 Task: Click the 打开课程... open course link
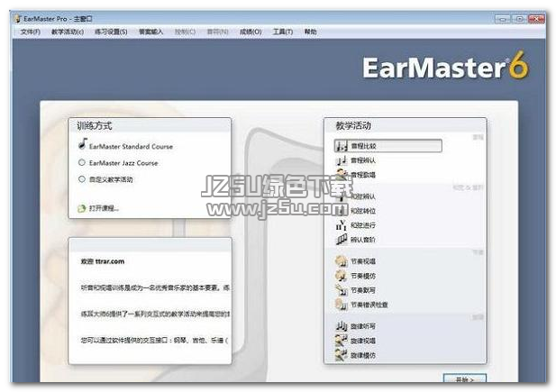click(104, 208)
